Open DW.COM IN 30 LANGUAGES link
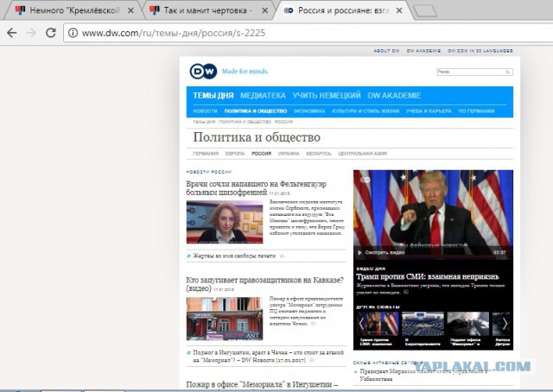The height and width of the screenshot is (392, 553). pos(480,51)
